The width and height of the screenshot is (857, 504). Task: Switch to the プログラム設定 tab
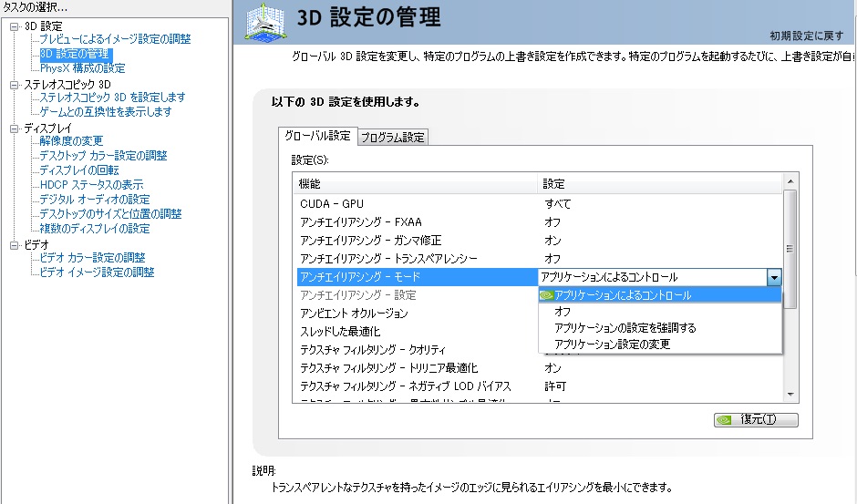click(392, 138)
